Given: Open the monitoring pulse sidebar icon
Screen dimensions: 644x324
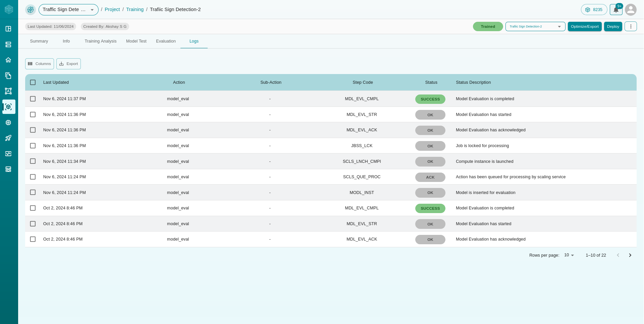Looking at the screenshot, I should click(x=8, y=154).
